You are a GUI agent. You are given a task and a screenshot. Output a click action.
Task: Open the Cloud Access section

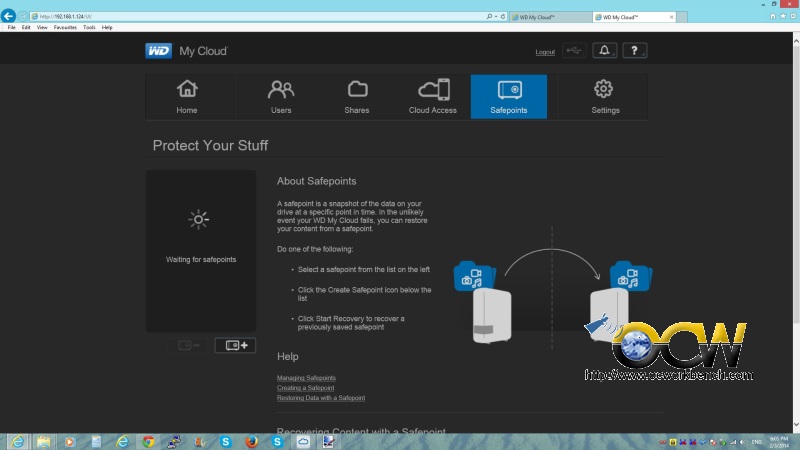tap(433, 96)
